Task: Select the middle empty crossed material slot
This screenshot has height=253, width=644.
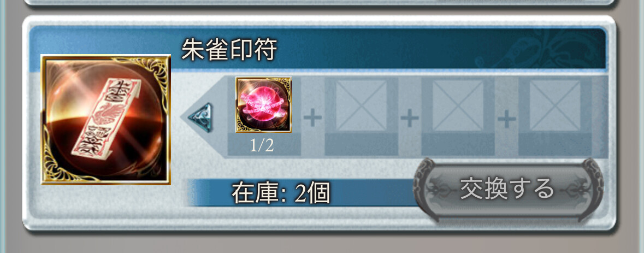Action: tap(458, 105)
